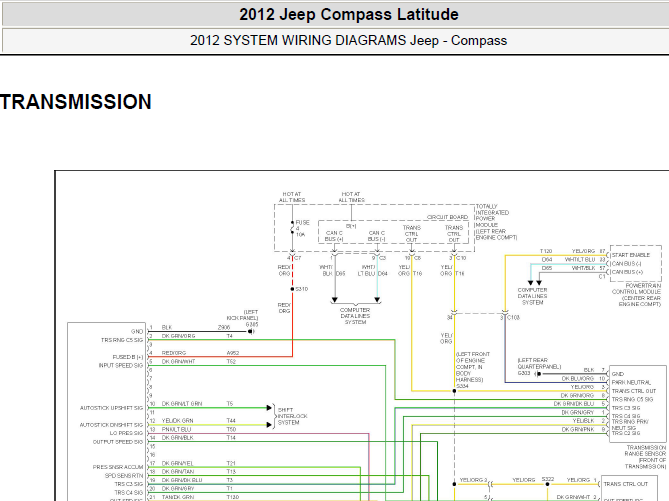
Task: Click ground label G303
Action: tap(524, 373)
